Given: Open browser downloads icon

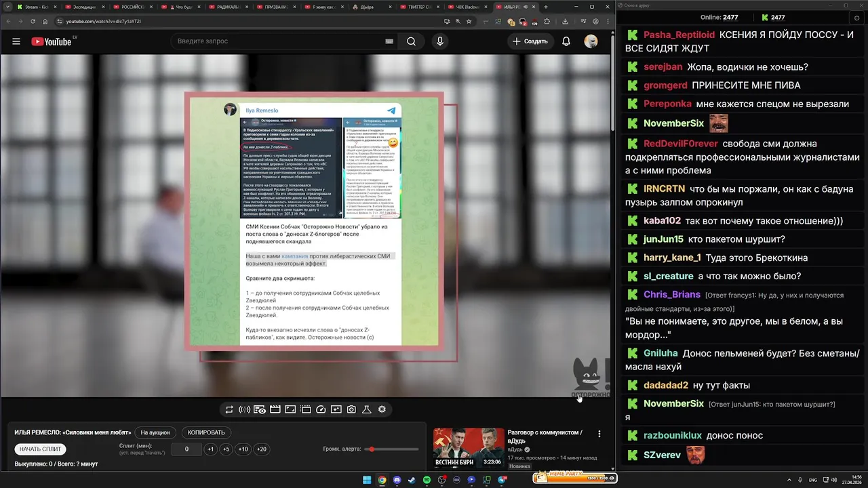Looking at the screenshot, I should point(566,21).
